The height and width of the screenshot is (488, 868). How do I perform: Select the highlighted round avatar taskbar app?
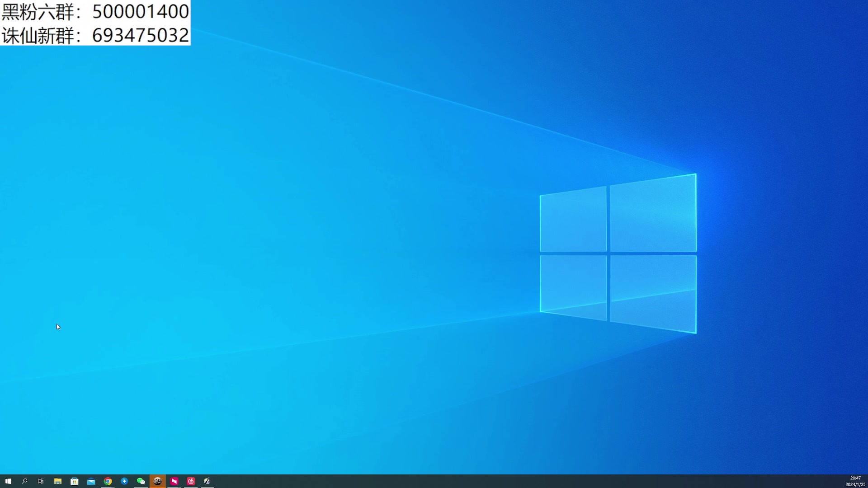pos(157,481)
